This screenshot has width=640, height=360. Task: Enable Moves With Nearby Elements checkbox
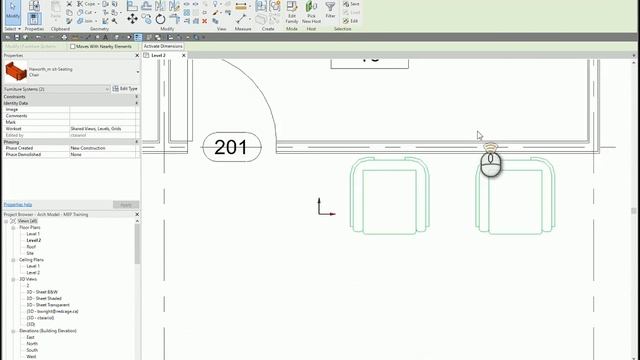point(73,47)
